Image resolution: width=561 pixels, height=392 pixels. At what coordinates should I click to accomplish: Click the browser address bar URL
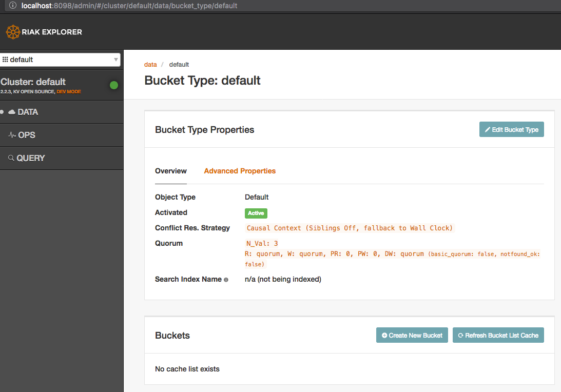point(129,5)
